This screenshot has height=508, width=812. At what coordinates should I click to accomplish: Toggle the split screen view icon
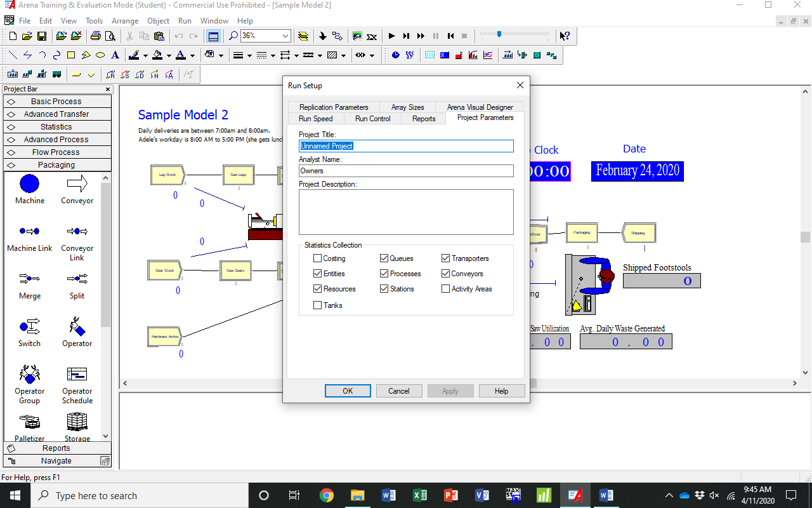[213, 36]
